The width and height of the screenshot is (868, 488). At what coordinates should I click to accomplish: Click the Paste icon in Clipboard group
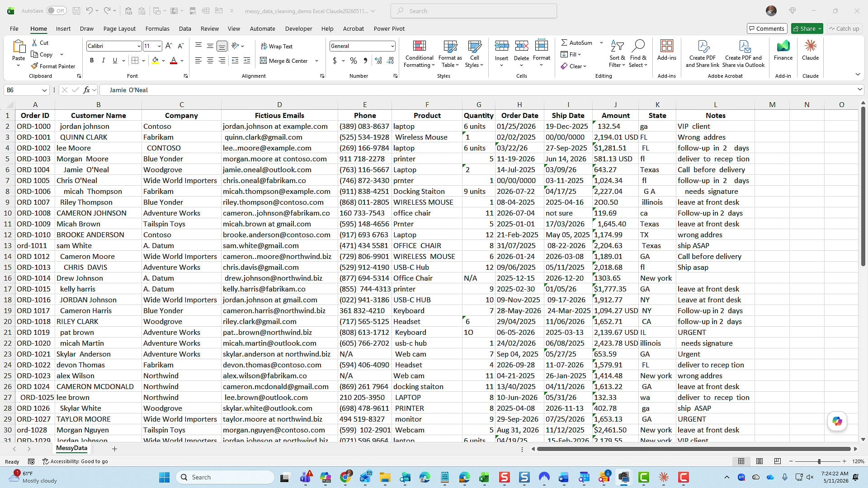coord(19,47)
